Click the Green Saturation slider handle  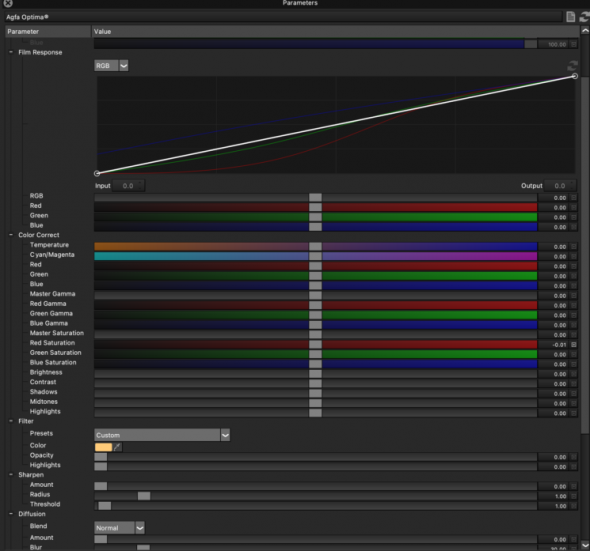tap(315, 354)
